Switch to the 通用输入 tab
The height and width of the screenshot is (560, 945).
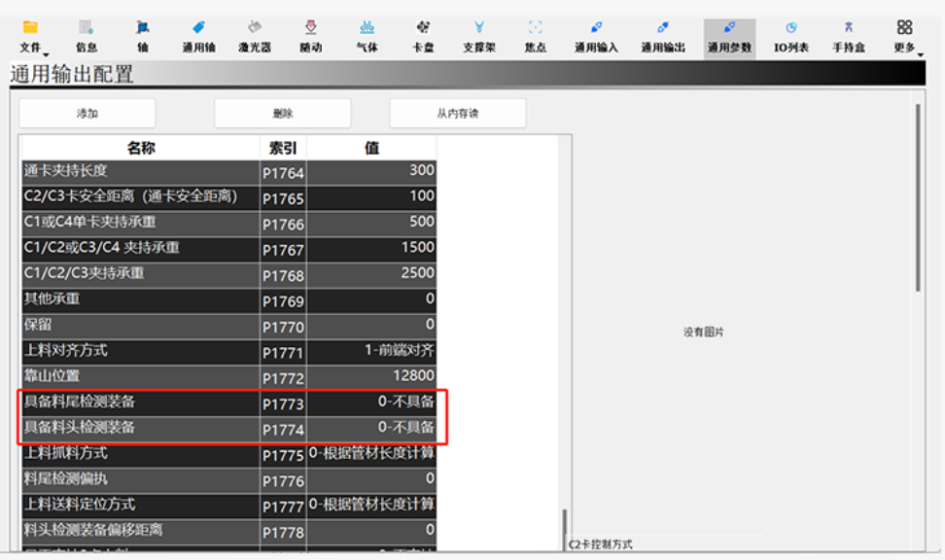click(x=596, y=36)
